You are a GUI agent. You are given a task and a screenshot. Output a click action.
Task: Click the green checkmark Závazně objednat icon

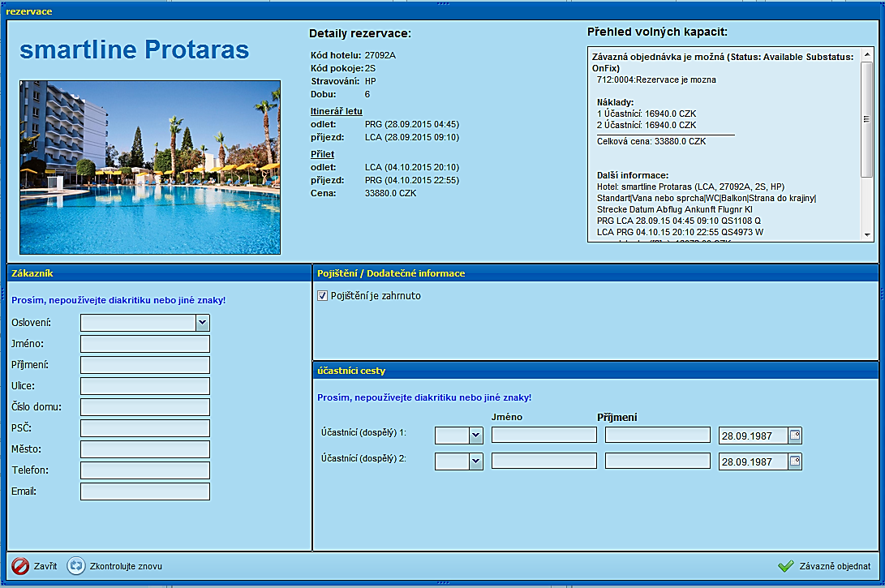[786, 566]
